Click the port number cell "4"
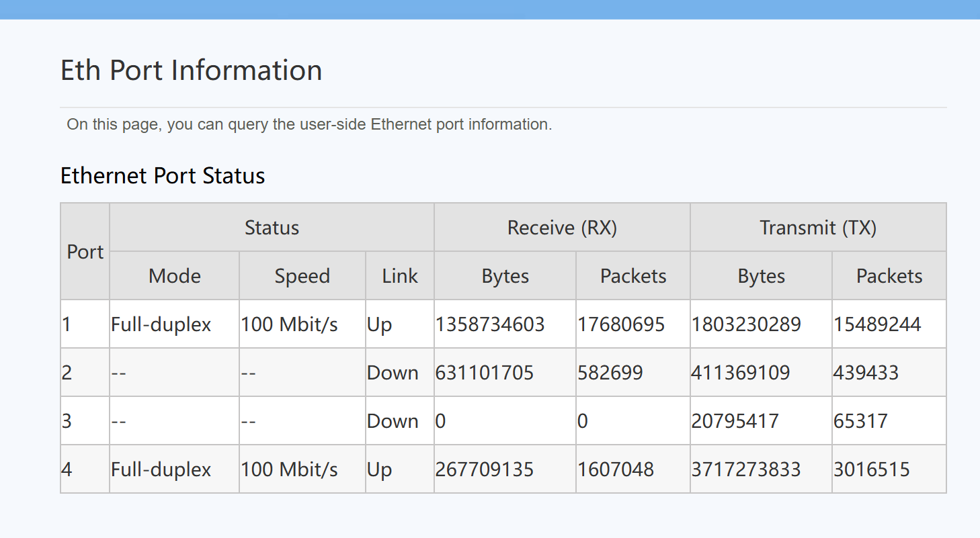 point(85,469)
